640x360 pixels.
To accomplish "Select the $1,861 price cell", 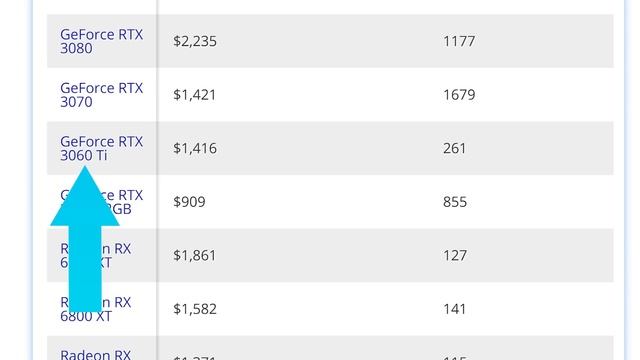I will coord(194,256).
